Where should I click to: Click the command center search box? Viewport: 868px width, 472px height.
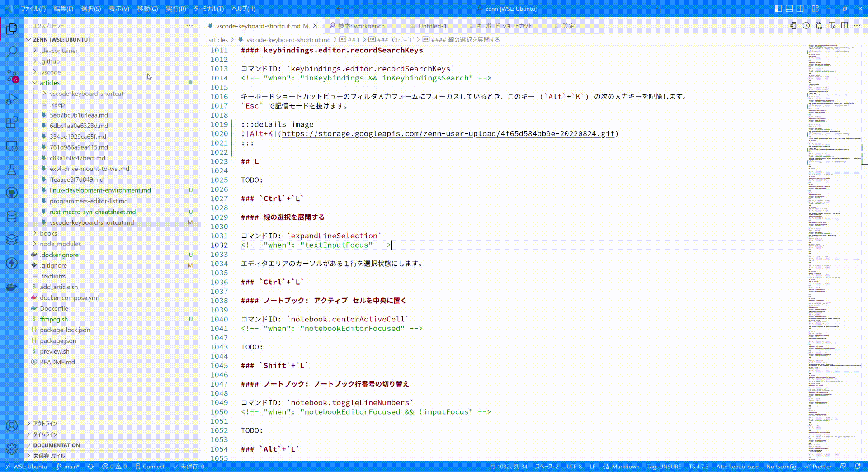click(511, 9)
